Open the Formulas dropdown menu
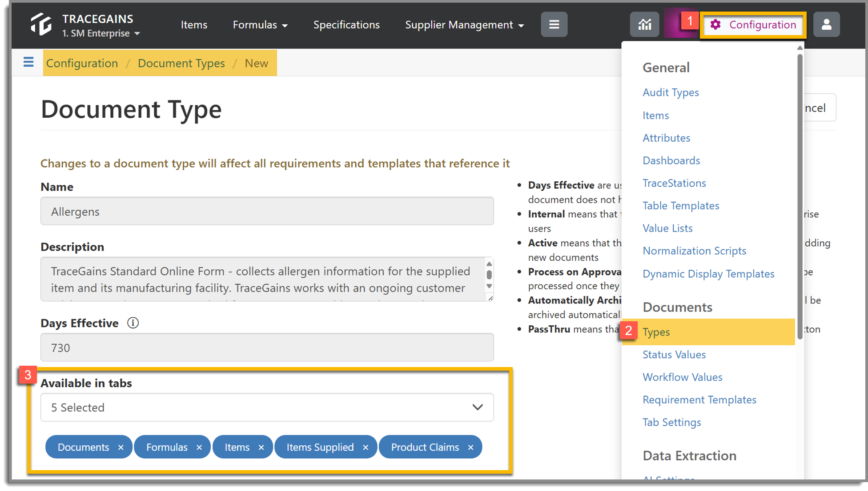The image size is (868, 491). point(260,25)
